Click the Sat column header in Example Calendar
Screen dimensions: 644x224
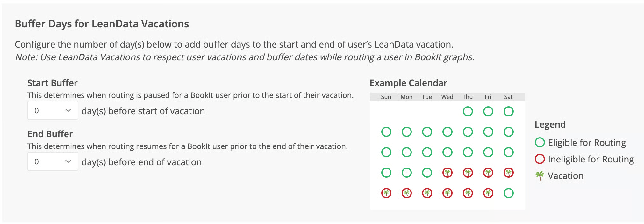508,97
